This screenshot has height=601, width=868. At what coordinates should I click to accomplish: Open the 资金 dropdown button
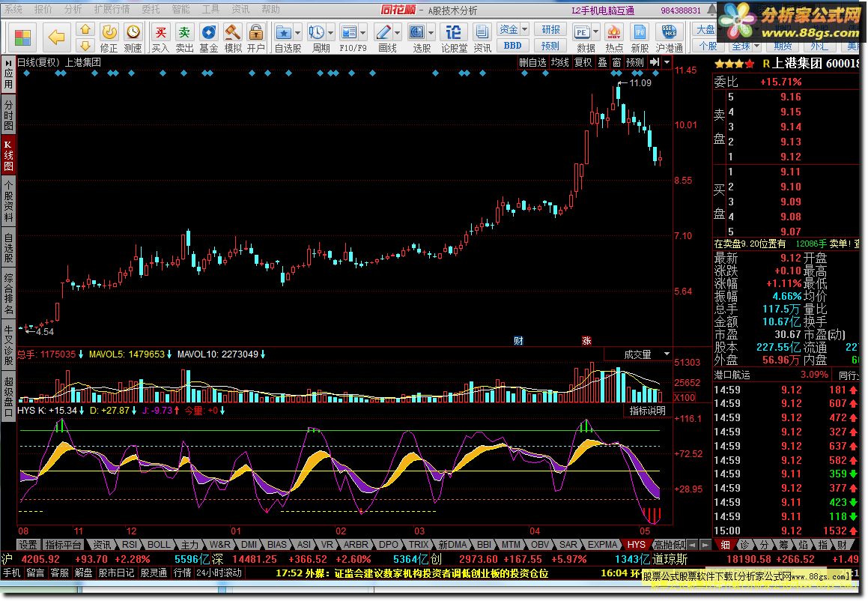tap(512, 28)
